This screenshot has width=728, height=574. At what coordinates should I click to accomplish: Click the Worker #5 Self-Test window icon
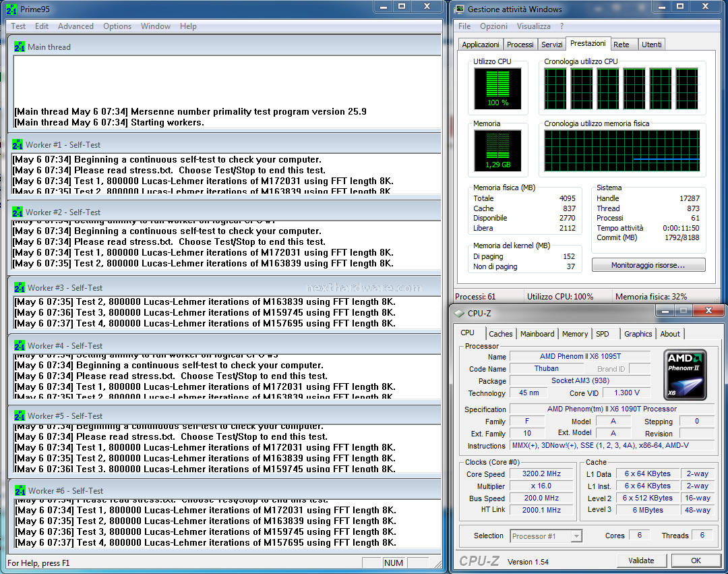[x=20, y=416]
